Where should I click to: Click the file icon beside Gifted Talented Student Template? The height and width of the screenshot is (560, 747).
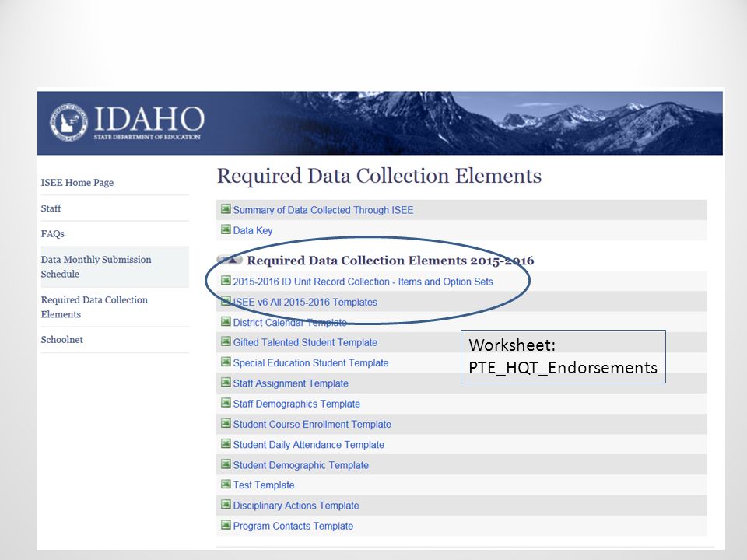(x=226, y=341)
